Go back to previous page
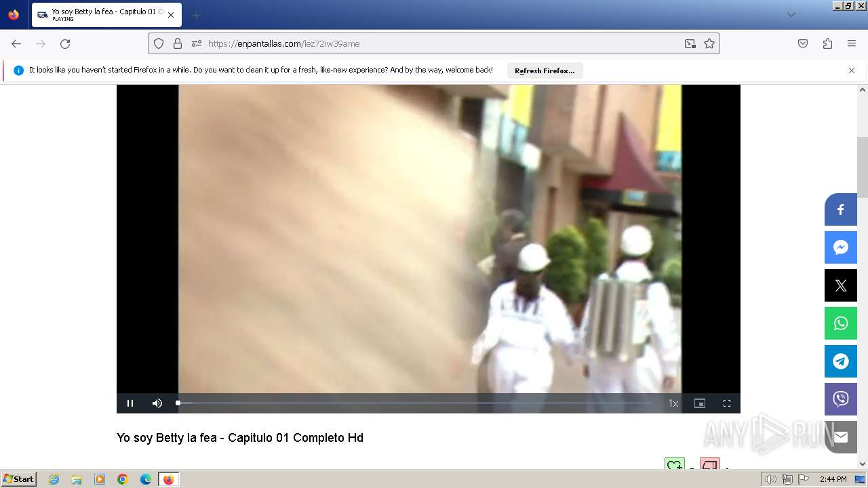Image resolution: width=868 pixels, height=488 pixels. (x=16, y=43)
